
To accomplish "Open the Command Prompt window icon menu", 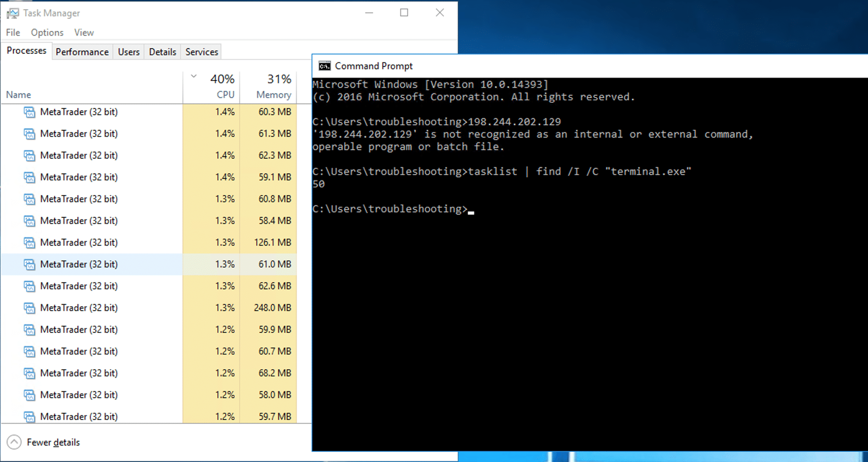I will click(x=324, y=66).
